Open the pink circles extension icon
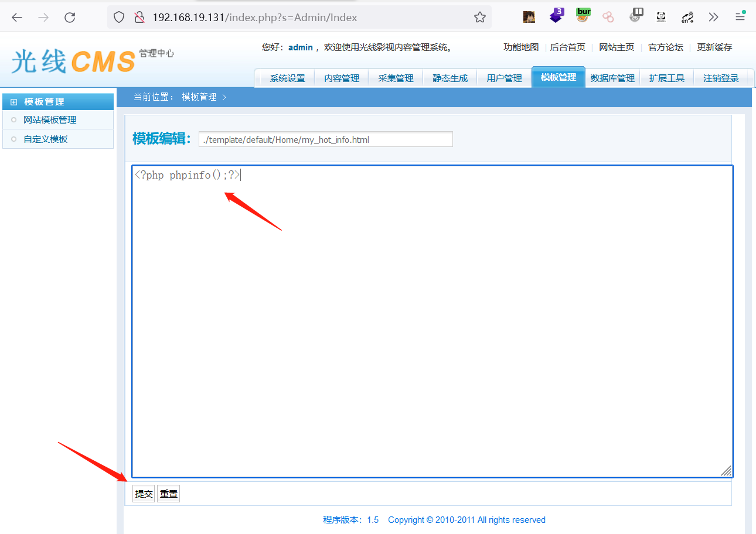Viewport: 756px width, 534px height. coord(608,17)
